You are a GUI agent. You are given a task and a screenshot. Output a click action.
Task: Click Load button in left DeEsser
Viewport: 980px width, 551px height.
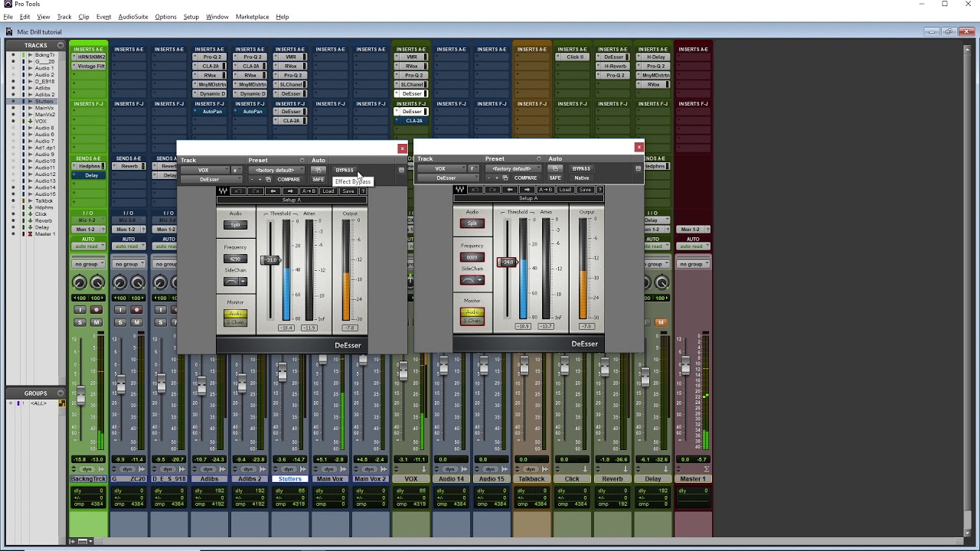(x=328, y=191)
